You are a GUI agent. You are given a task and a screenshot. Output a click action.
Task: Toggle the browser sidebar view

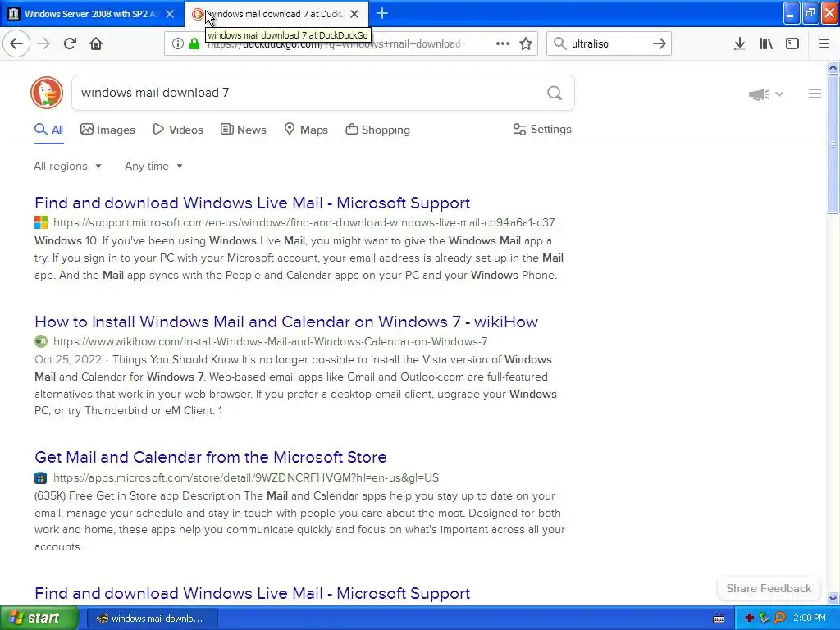click(x=792, y=44)
